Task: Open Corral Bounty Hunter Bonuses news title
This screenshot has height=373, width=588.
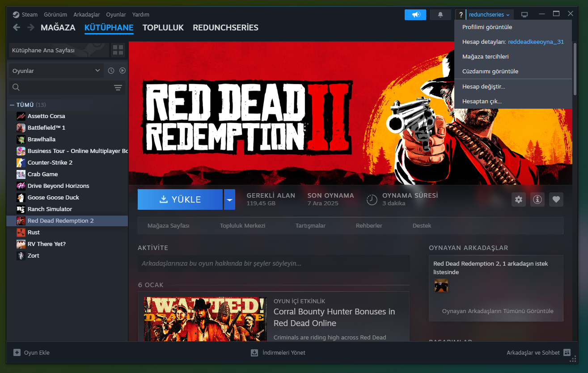Action: [334, 317]
